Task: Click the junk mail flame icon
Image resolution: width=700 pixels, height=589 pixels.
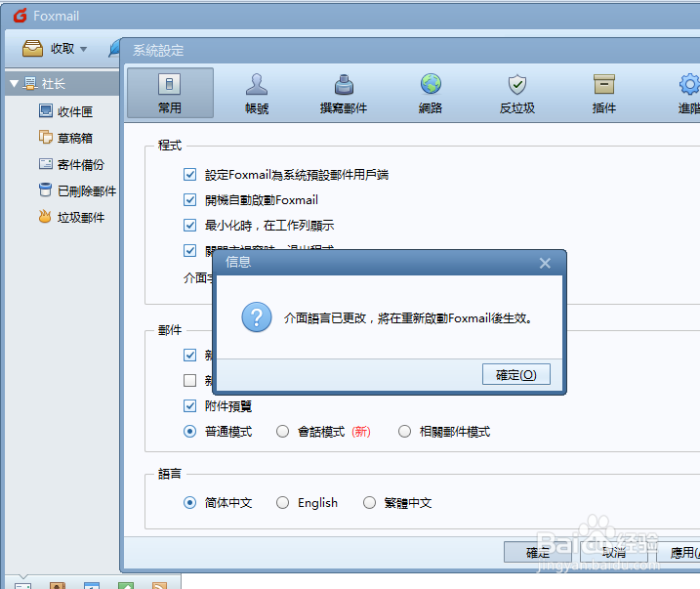Action: [x=45, y=217]
